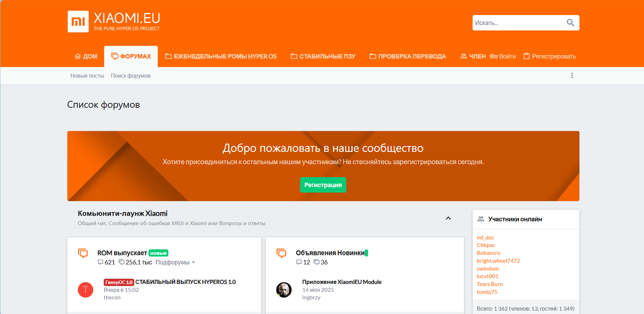Open Tears Burn user profile

490,284
